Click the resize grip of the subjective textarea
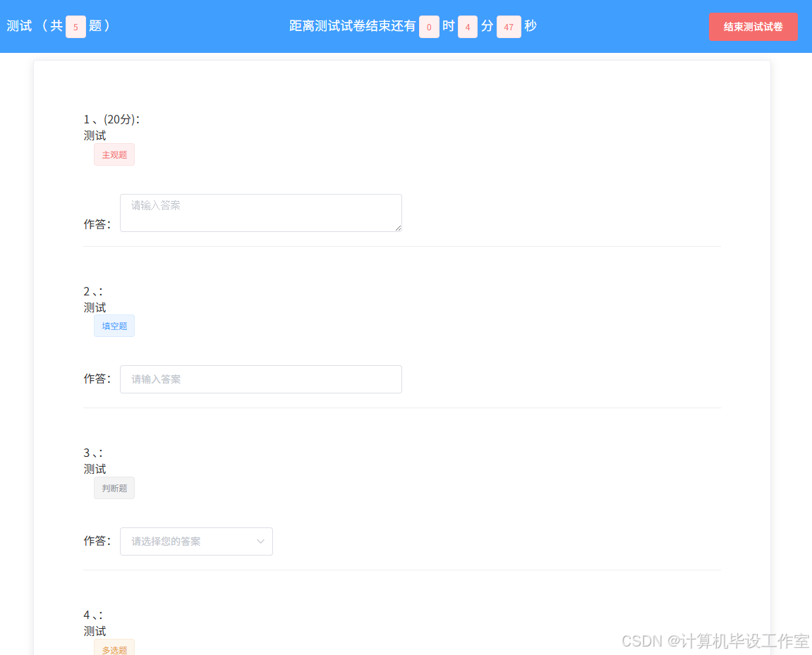Viewport: 812px width, 655px height. click(x=398, y=228)
